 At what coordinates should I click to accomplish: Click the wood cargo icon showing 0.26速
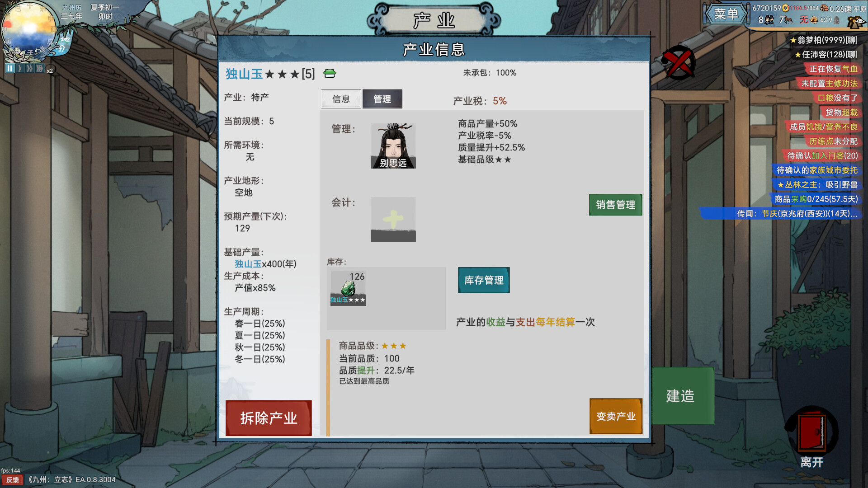824,8
